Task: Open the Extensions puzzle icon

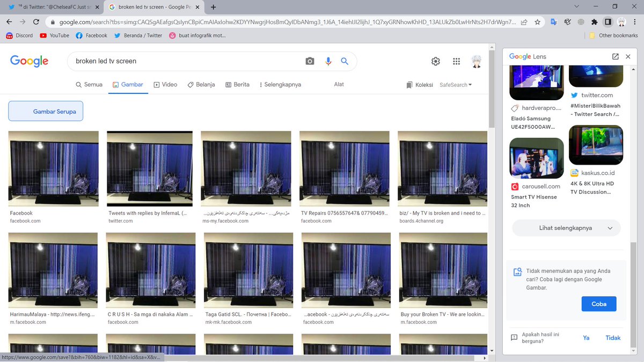Action: coord(594,22)
